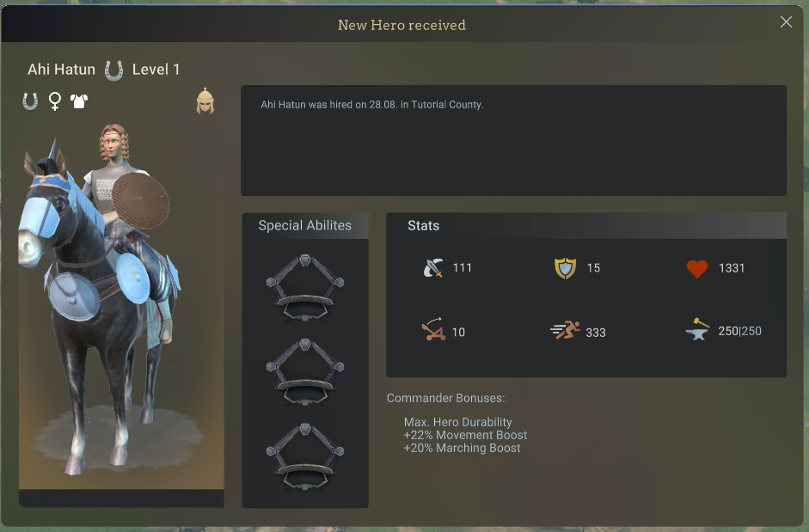Click the defense shield stat icon
The height and width of the screenshot is (532, 809).
pyautogui.click(x=565, y=268)
